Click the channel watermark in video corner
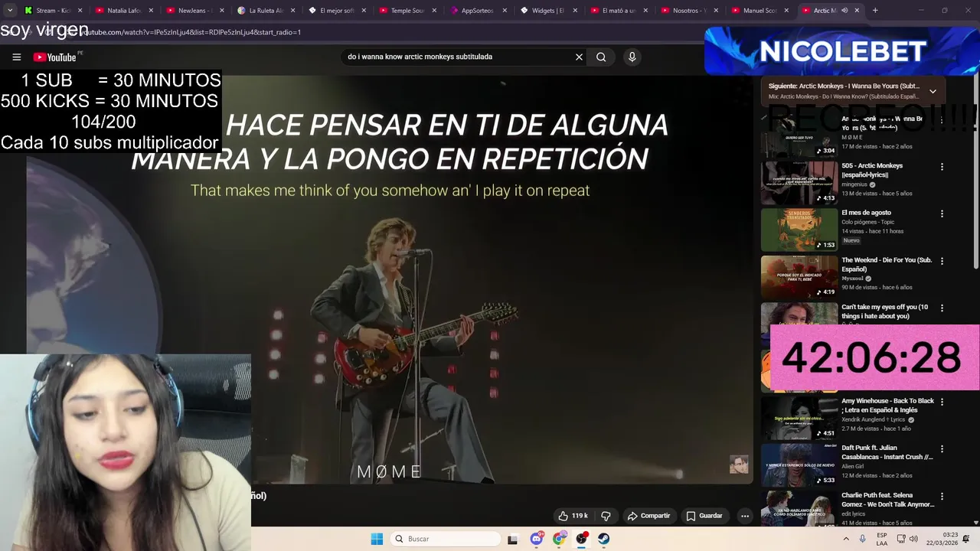 (x=739, y=465)
